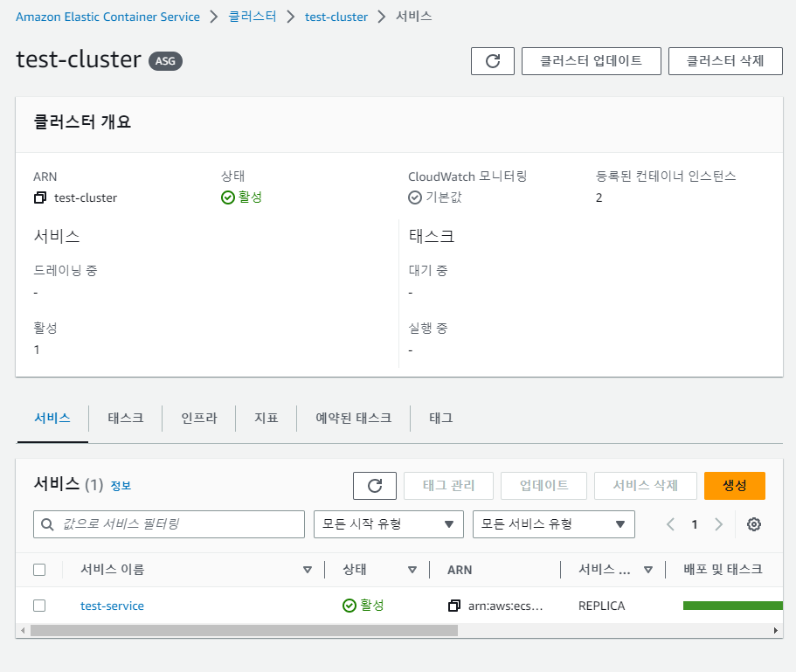The width and height of the screenshot is (796, 672).
Task: Sort by 서비스 유형 column arrow
Action: click(647, 570)
